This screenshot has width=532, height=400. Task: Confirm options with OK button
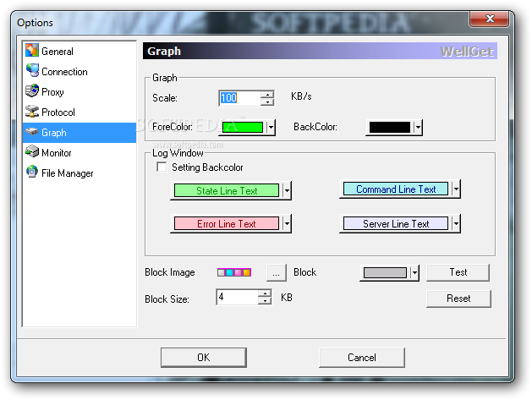[204, 358]
